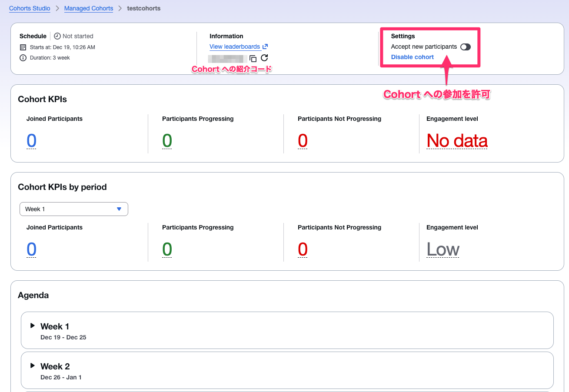
Task: Click the No data engagement level value
Action: (x=457, y=141)
